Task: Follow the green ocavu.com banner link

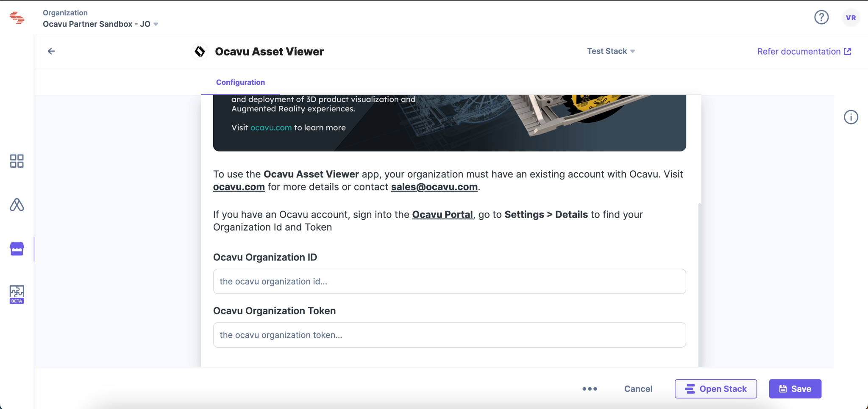Action: pyautogui.click(x=271, y=127)
